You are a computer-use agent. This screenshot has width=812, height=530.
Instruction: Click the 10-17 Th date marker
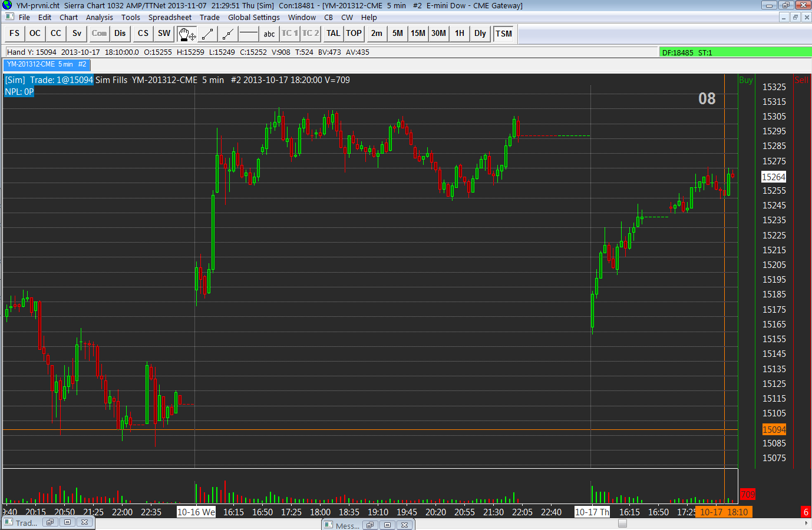point(592,512)
